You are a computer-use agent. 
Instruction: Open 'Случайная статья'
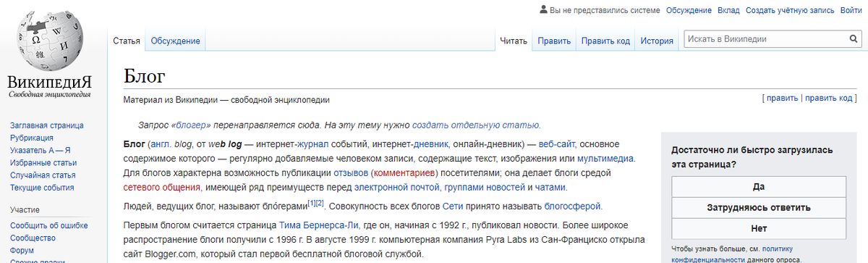pos(43,175)
